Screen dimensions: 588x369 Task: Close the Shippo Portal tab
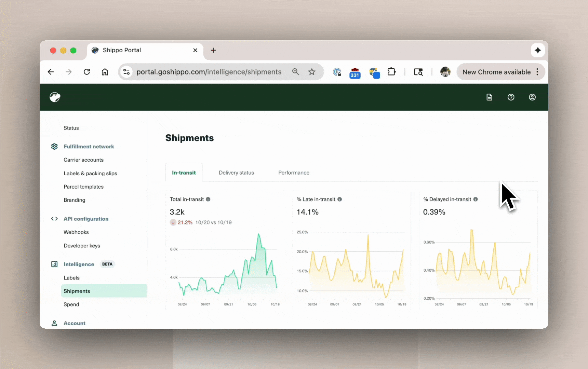tap(195, 50)
